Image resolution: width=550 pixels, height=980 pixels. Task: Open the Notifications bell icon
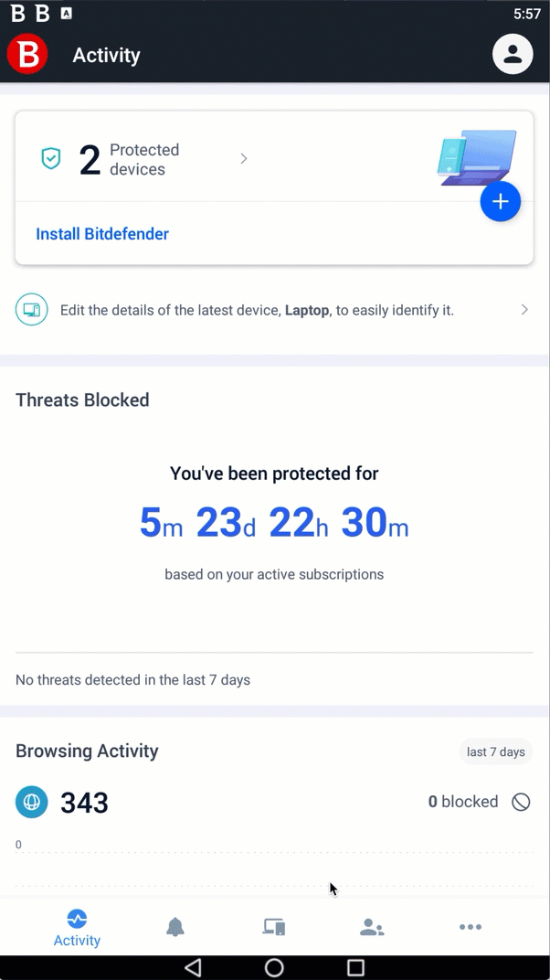coord(175,926)
